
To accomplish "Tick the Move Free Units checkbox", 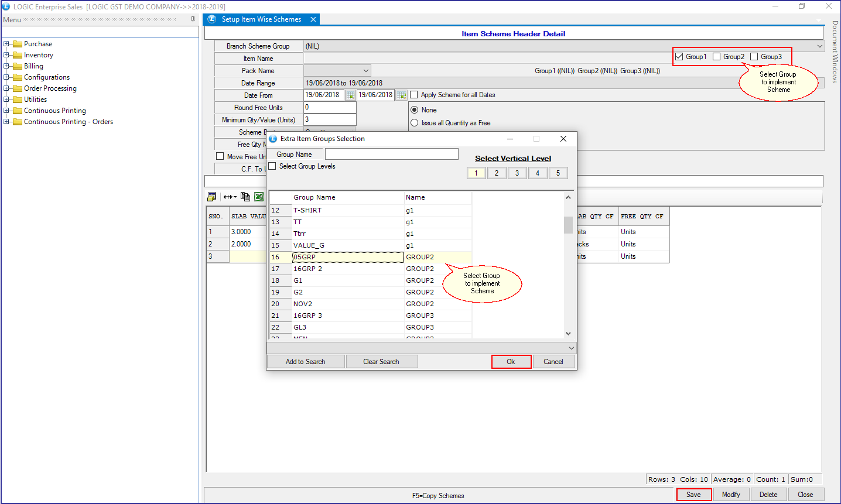I will 220,156.
